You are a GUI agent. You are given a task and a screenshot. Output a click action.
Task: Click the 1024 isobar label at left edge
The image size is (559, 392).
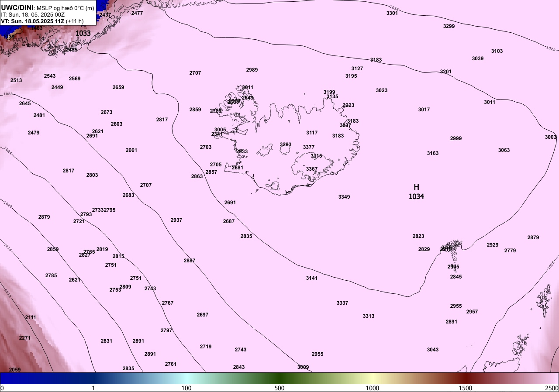(x=7, y=151)
